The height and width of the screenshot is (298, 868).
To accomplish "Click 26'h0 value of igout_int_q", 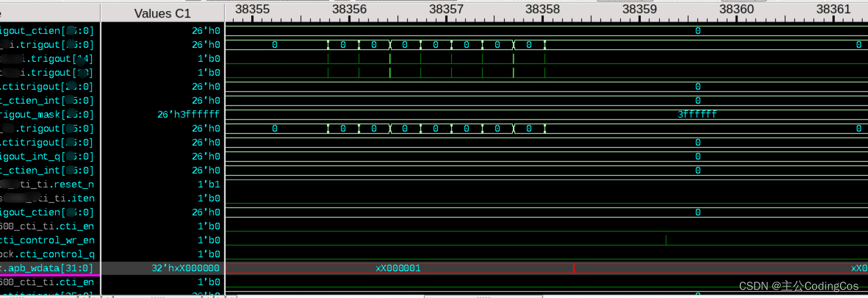I will [x=206, y=156].
